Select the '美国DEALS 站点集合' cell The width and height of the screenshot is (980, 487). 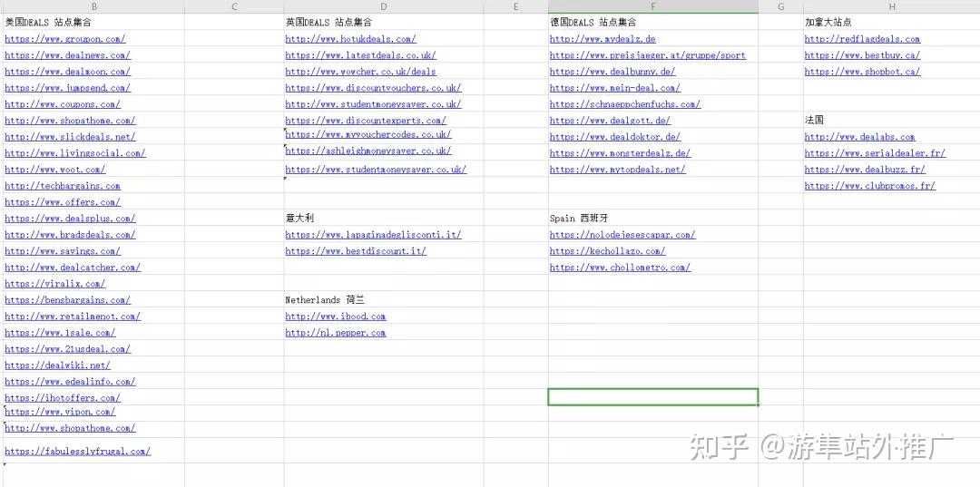click(93, 22)
